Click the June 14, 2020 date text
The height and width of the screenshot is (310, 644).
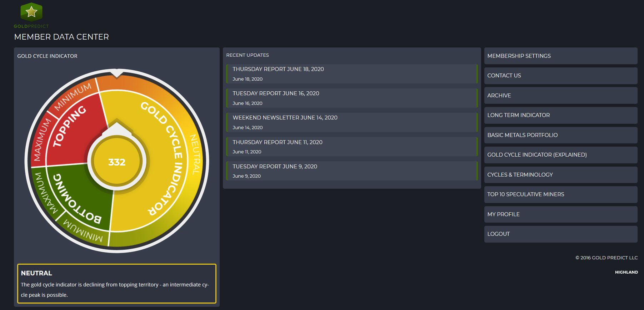pyautogui.click(x=248, y=128)
